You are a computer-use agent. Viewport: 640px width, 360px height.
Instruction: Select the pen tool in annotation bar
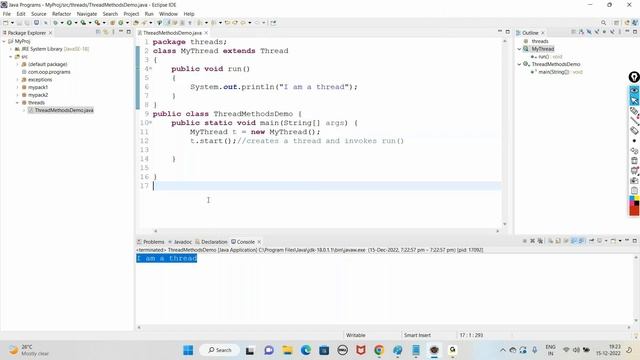(634, 111)
